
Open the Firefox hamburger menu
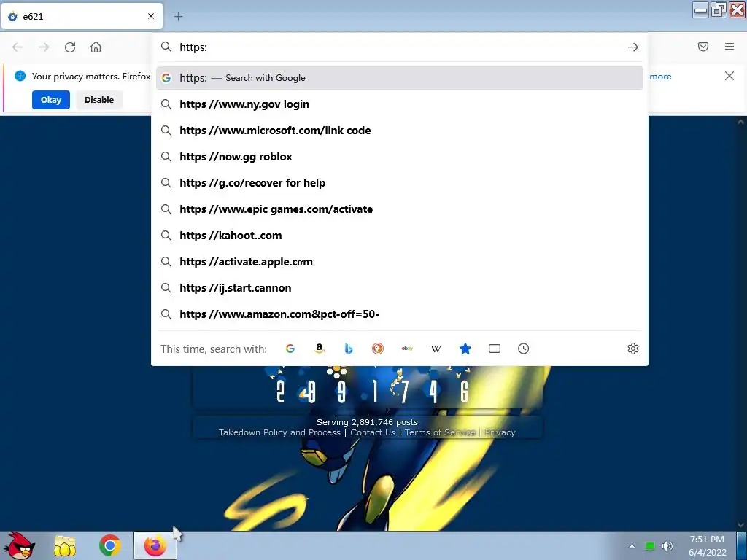[729, 47]
